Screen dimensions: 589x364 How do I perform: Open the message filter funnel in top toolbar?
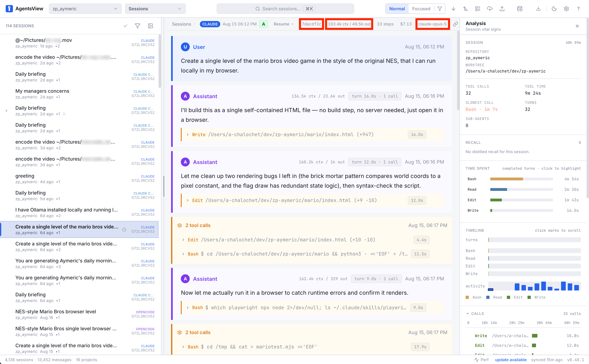coord(440,9)
